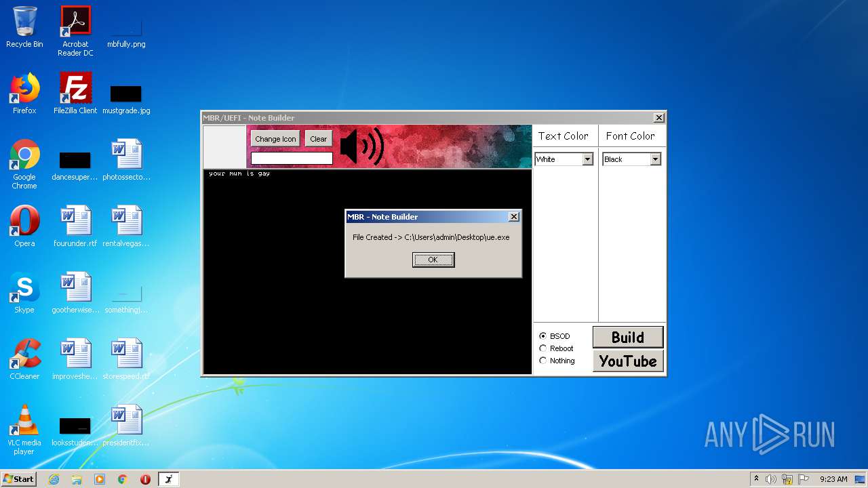The height and width of the screenshot is (488, 868).
Task: Open the Opera desktop shortcut
Action: click(24, 226)
